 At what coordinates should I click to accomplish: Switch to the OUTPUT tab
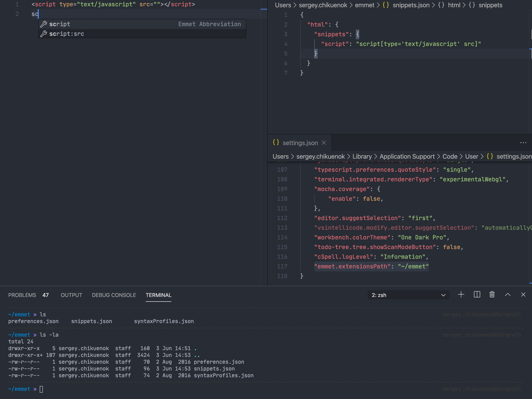71,295
